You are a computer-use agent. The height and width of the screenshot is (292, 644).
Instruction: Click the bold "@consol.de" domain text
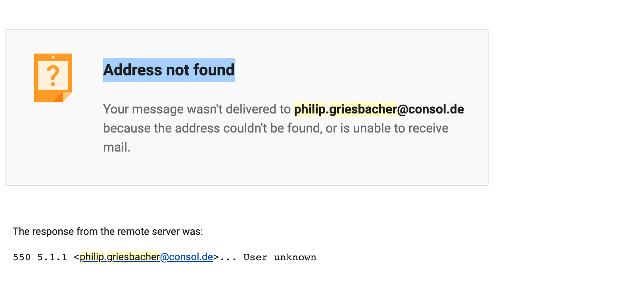pyautogui.click(x=431, y=109)
